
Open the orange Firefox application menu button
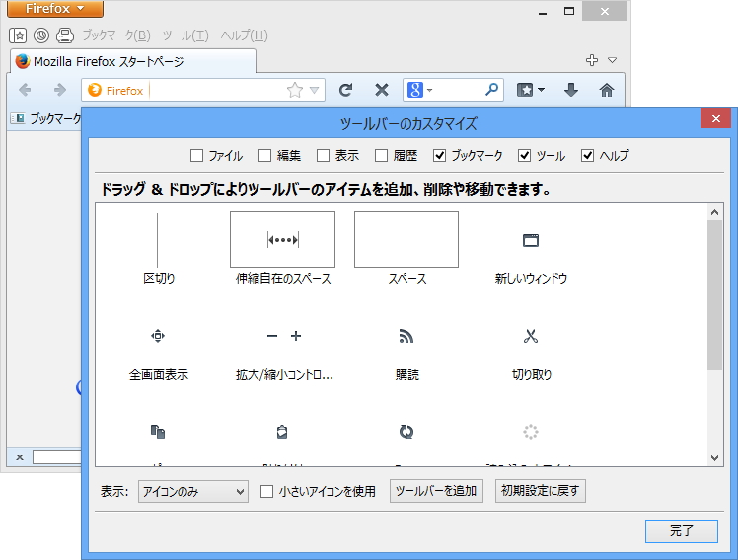pyautogui.click(x=54, y=9)
